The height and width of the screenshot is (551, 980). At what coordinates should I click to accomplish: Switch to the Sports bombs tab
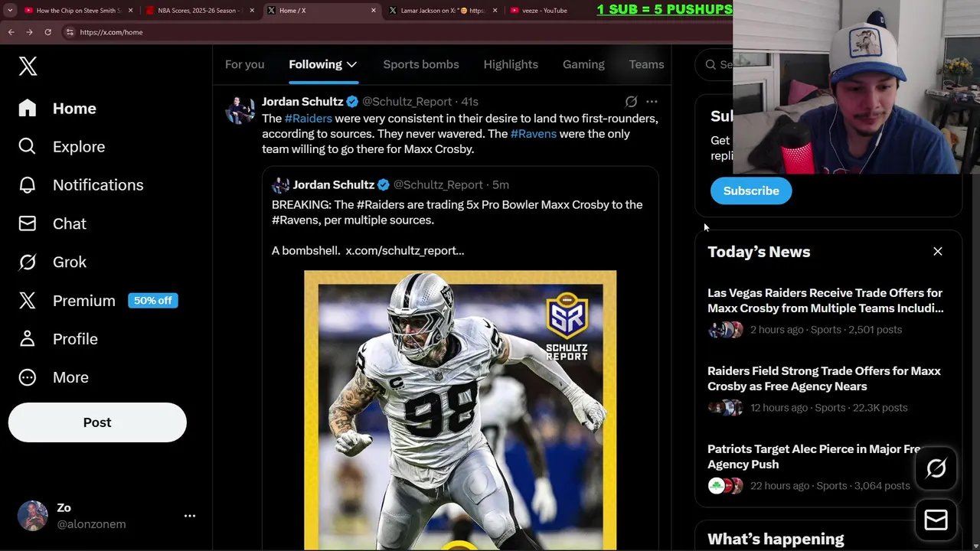(x=421, y=64)
